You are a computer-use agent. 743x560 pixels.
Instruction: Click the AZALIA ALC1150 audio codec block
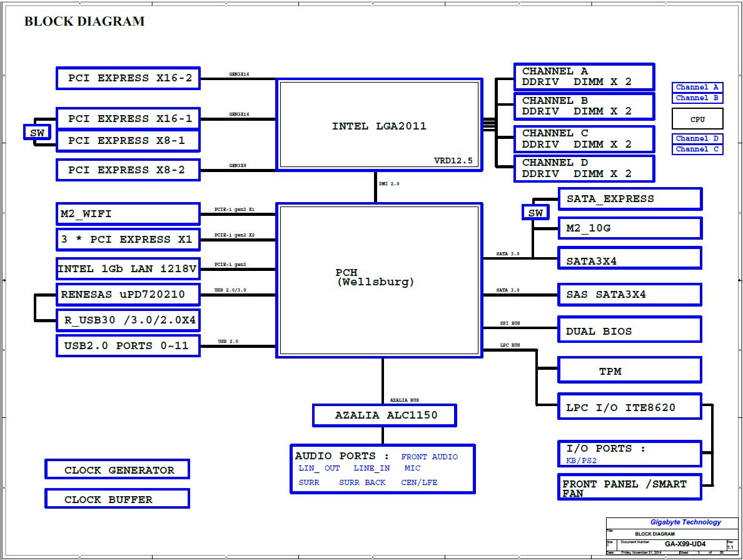[x=385, y=415]
